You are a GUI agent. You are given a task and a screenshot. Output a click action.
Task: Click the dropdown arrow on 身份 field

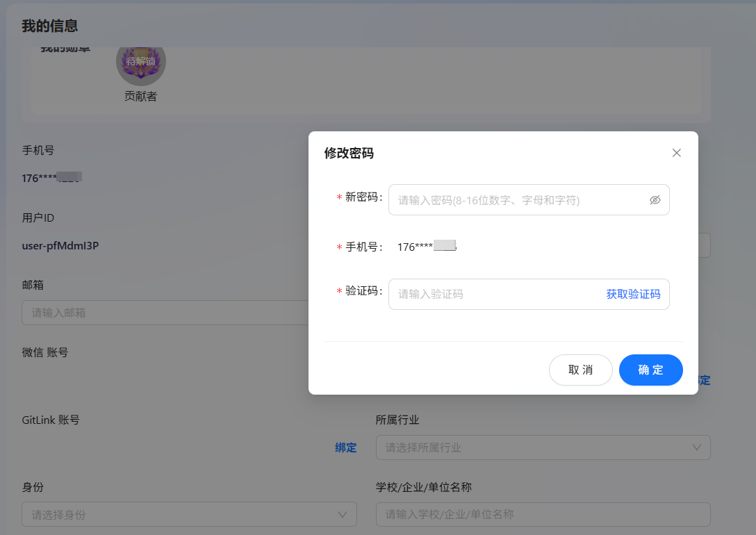[x=342, y=514]
